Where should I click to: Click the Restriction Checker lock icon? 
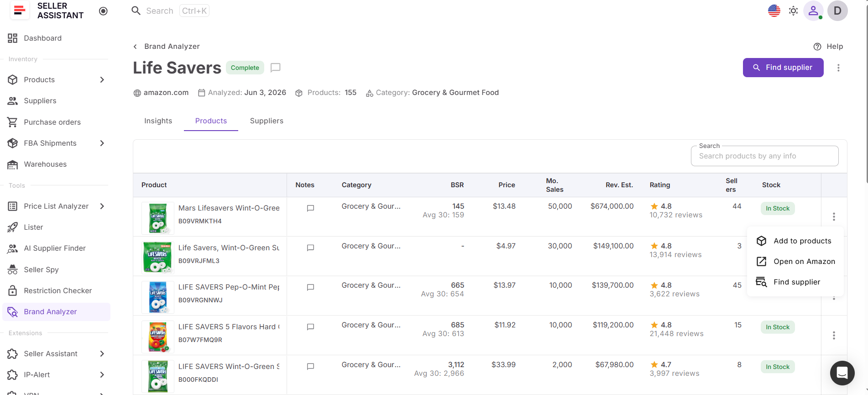[x=13, y=291]
